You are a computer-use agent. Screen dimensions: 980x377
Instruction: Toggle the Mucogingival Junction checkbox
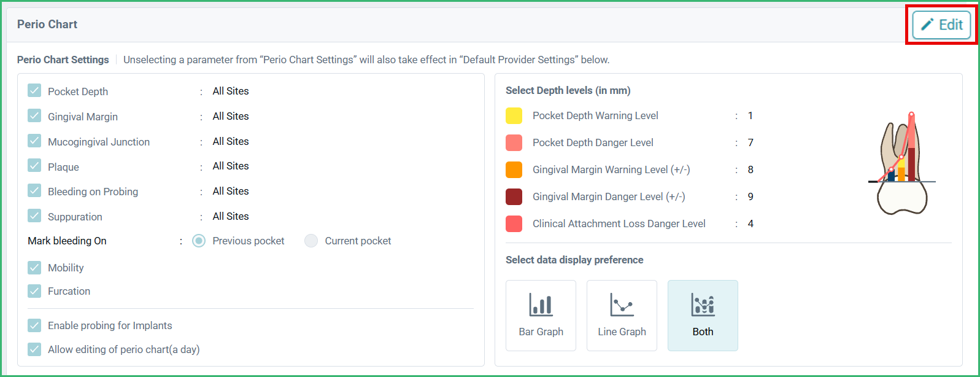click(34, 141)
